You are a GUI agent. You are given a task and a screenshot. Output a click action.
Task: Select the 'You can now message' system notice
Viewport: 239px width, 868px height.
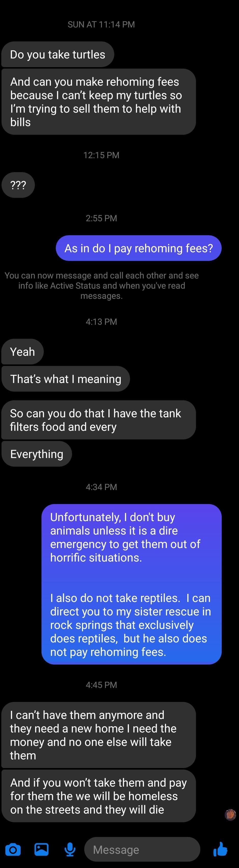pos(102,285)
